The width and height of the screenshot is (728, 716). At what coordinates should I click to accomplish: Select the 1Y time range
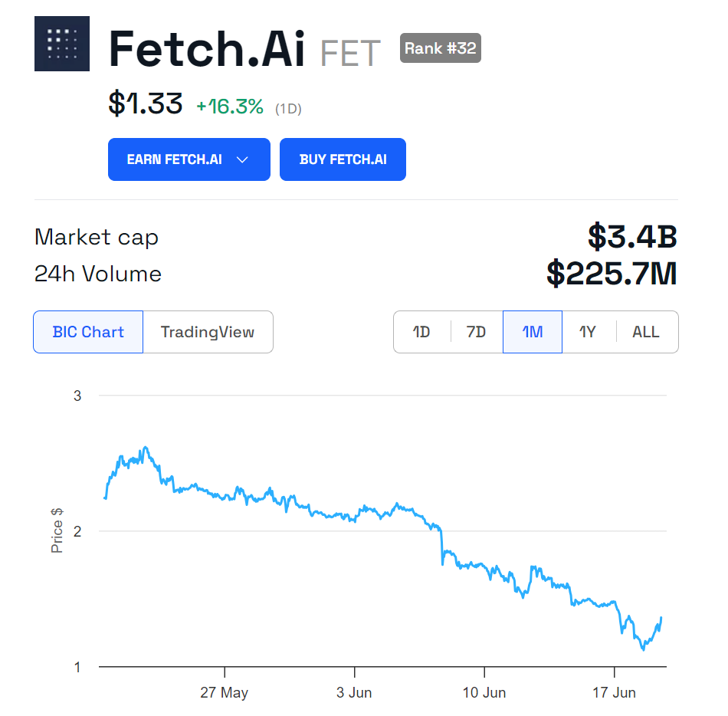tap(588, 332)
